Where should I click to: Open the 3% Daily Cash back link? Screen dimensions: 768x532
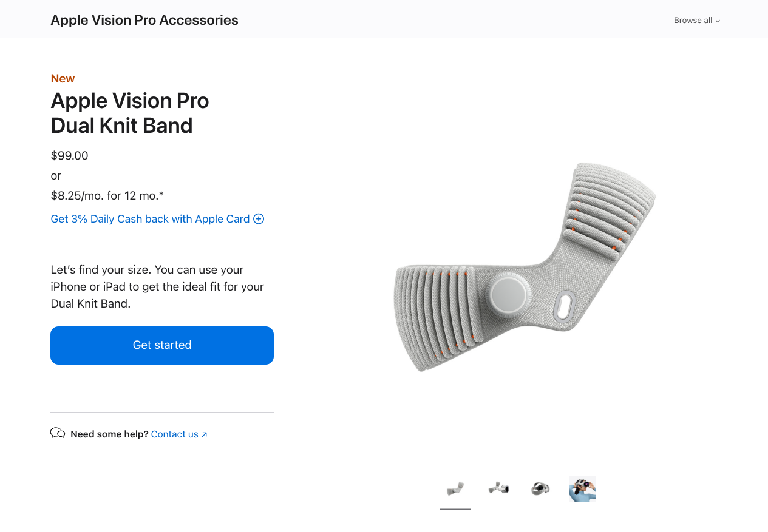[150, 219]
